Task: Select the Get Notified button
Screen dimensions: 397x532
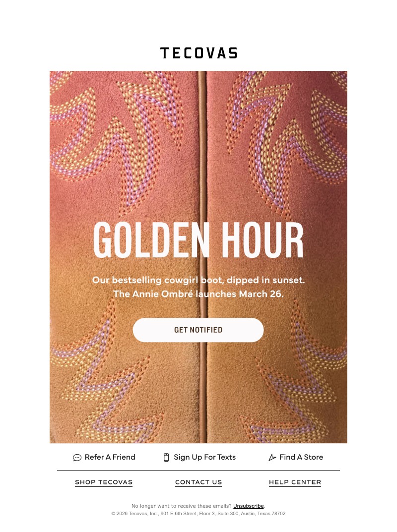Action: [x=198, y=330]
